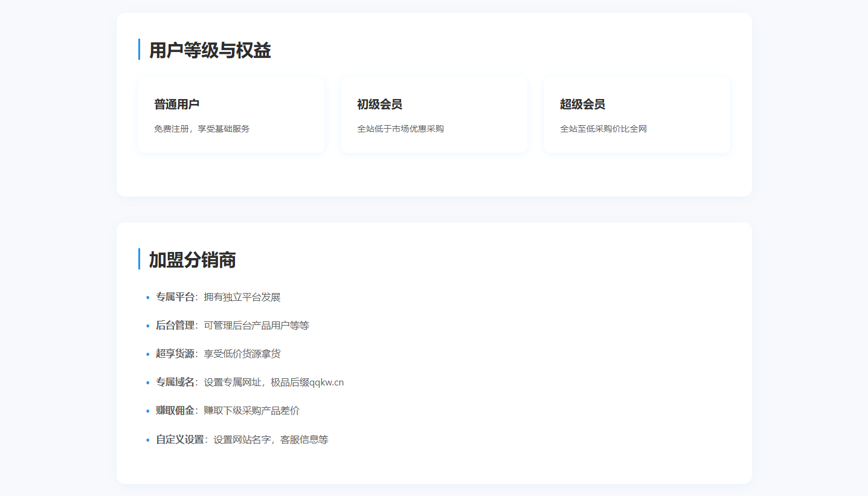Viewport: 868px width, 496px height.
Task: Click the 超享货源 list label
Action: (175, 354)
